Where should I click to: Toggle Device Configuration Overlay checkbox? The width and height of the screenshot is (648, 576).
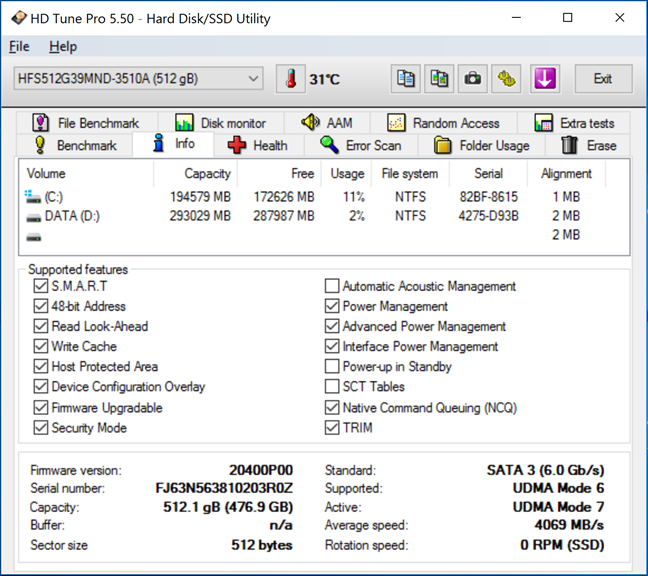tap(40, 386)
